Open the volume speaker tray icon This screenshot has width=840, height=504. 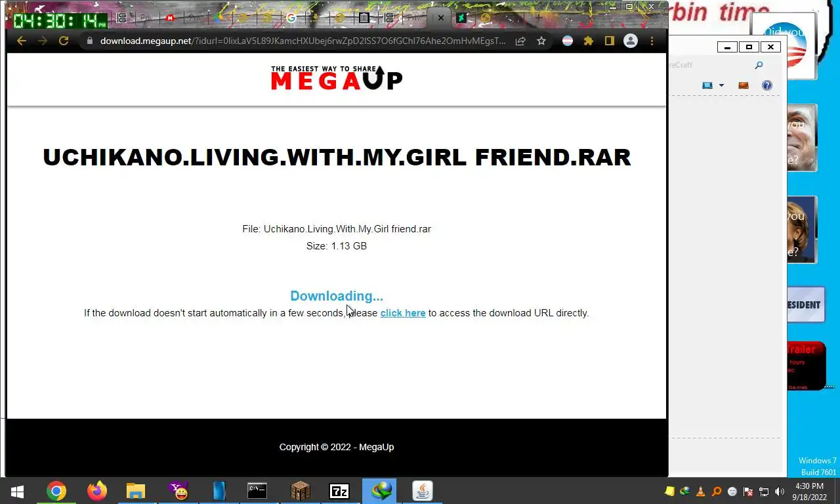pos(780,492)
